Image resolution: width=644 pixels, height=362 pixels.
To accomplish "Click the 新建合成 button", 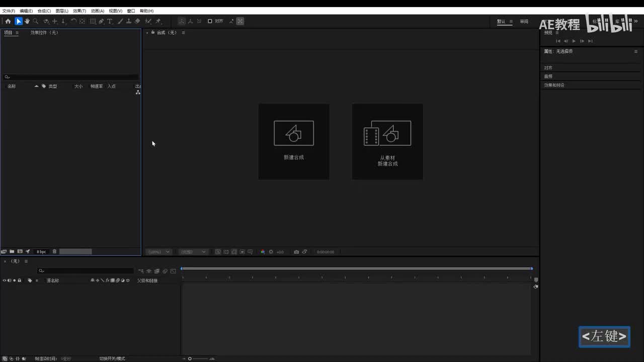I will tap(294, 141).
